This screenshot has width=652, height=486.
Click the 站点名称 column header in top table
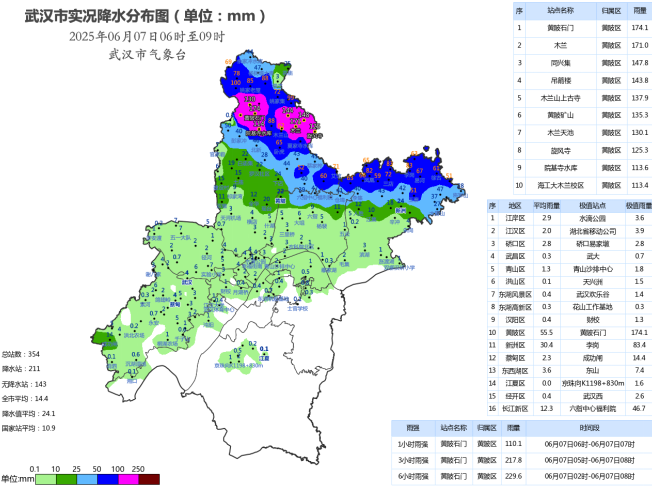(560, 9)
